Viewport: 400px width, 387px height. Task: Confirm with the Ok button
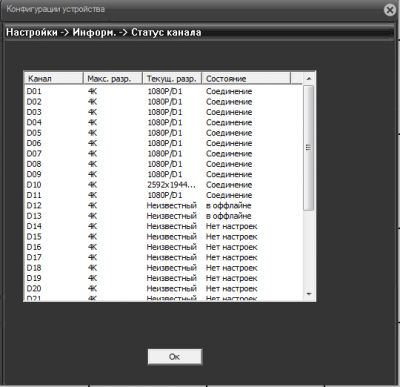tap(175, 357)
